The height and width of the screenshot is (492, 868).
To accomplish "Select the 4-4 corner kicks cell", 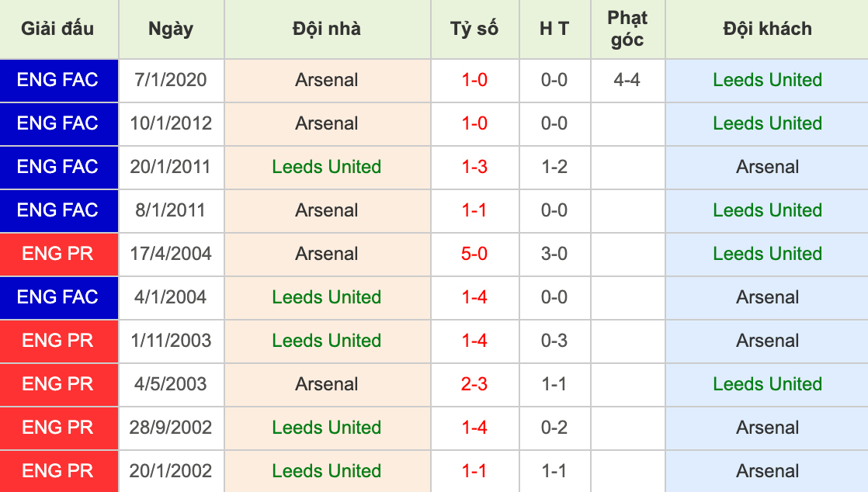I will pyautogui.click(x=627, y=80).
